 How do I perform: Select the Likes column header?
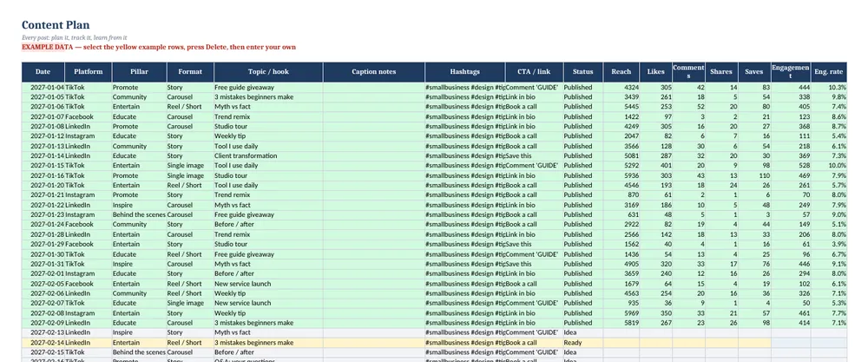(x=656, y=72)
